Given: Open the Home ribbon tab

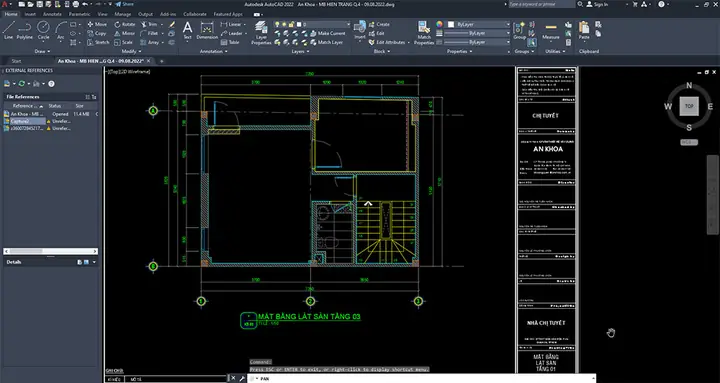Looking at the screenshot, I should tap(11, 14).
